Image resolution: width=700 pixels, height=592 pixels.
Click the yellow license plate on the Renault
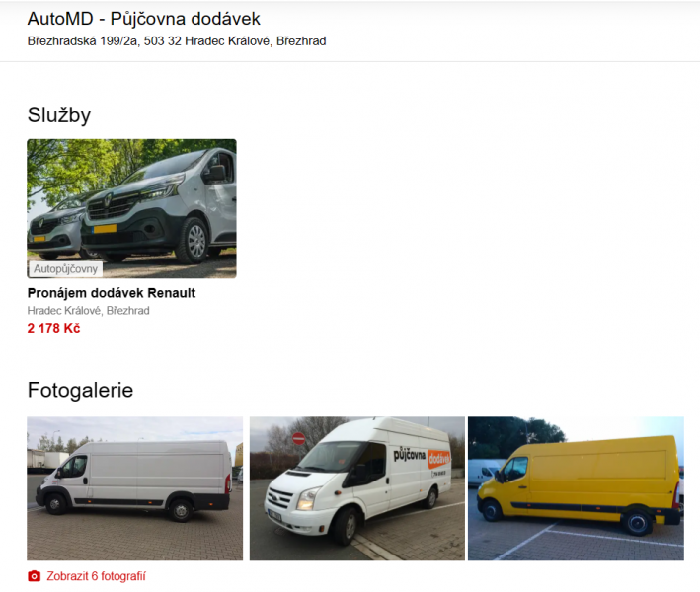coord(105,229)
